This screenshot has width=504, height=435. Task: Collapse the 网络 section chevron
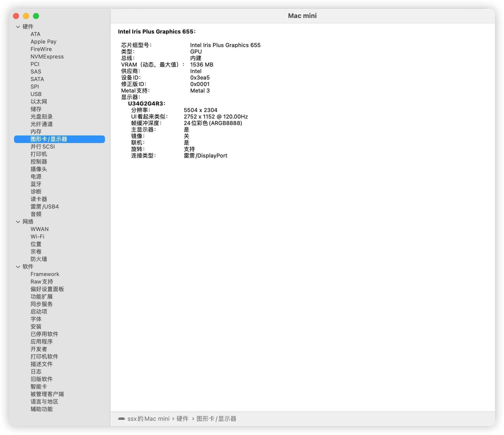coord(18,222)
